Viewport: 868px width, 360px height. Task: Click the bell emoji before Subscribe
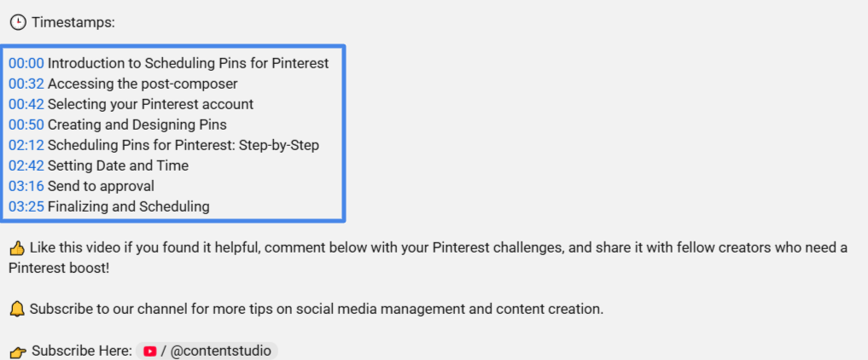(17, 310)
